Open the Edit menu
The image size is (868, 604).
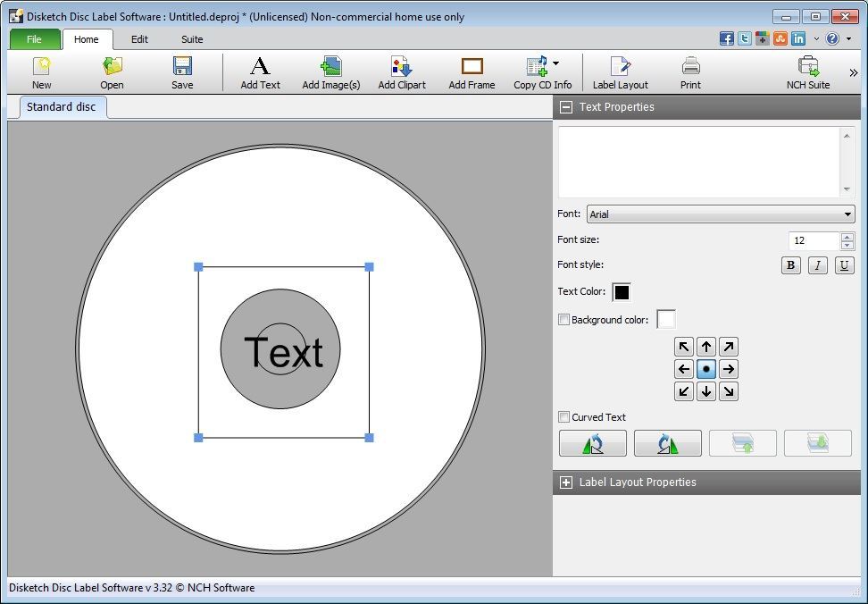[x=138, y=39]
